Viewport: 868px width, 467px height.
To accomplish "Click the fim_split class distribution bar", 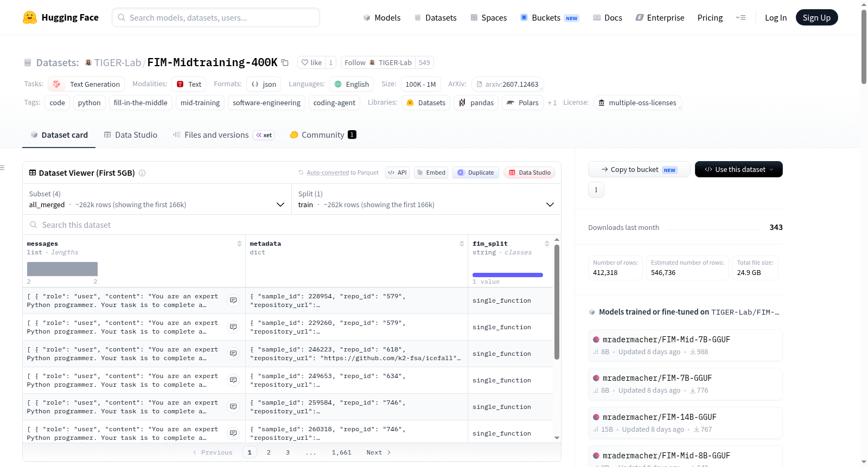I will tap(508, 275).
